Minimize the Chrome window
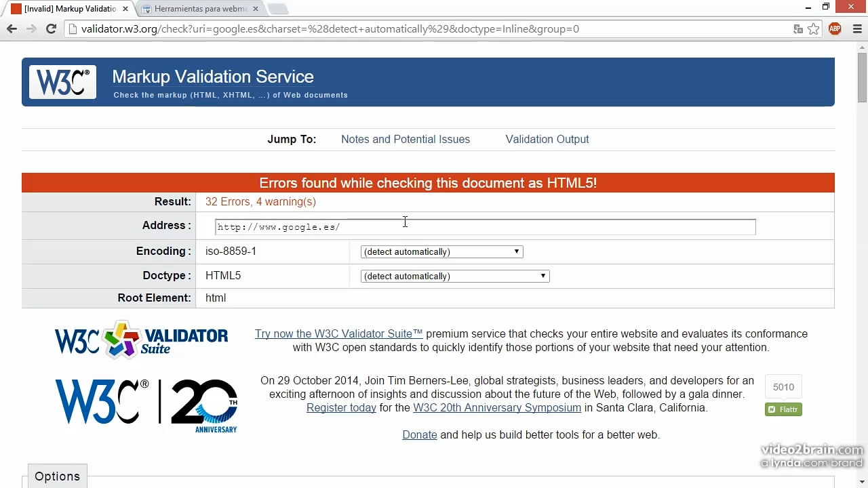 click(808, 7)
